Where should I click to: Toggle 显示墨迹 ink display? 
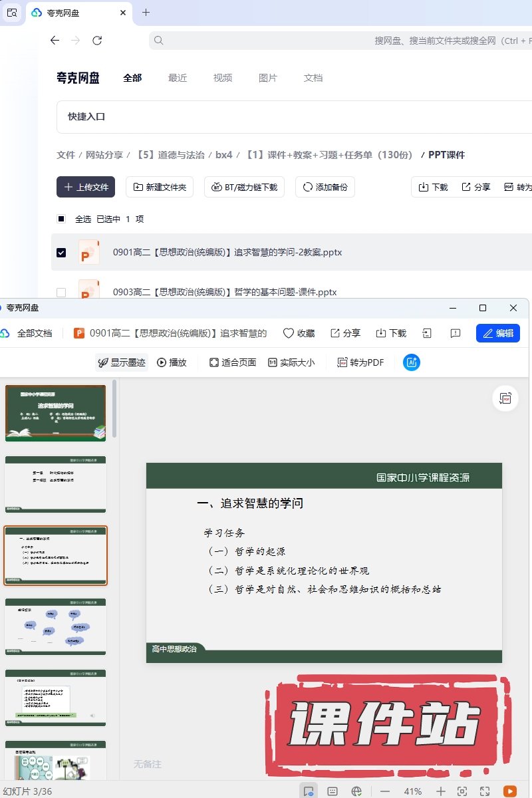(122, 362)
